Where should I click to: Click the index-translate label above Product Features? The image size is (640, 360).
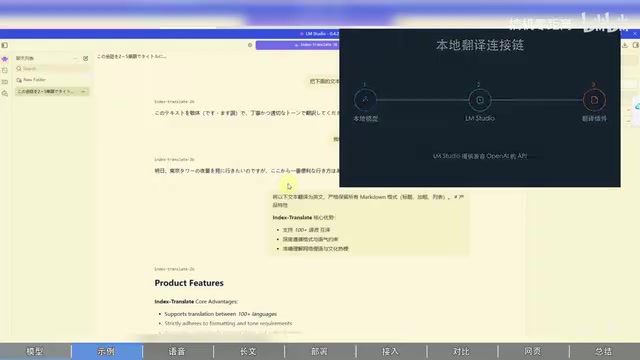point(174,269)
